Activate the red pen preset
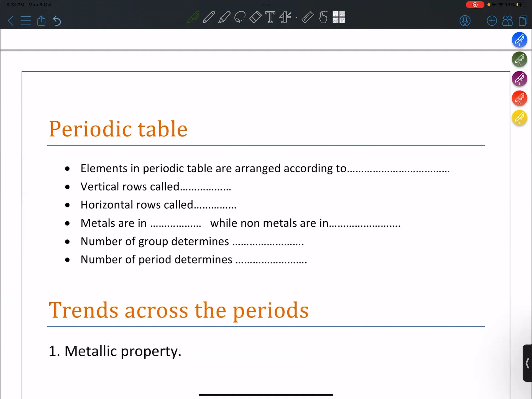 (520, 98)
